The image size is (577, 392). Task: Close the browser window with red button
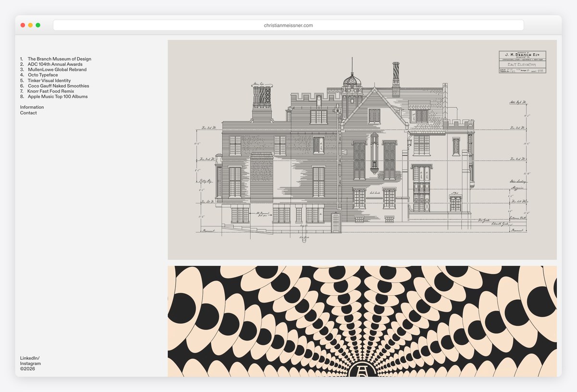click(23, 25)
